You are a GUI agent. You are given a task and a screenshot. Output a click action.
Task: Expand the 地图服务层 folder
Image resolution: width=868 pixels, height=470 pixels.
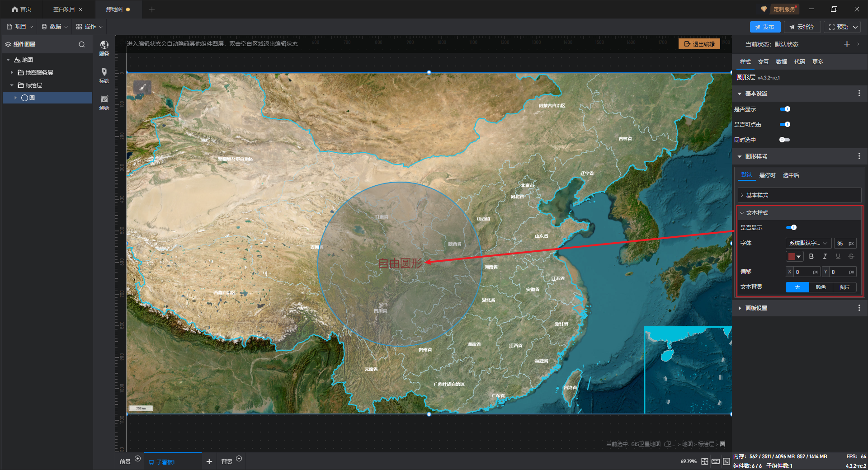click(x=12, y=72)
